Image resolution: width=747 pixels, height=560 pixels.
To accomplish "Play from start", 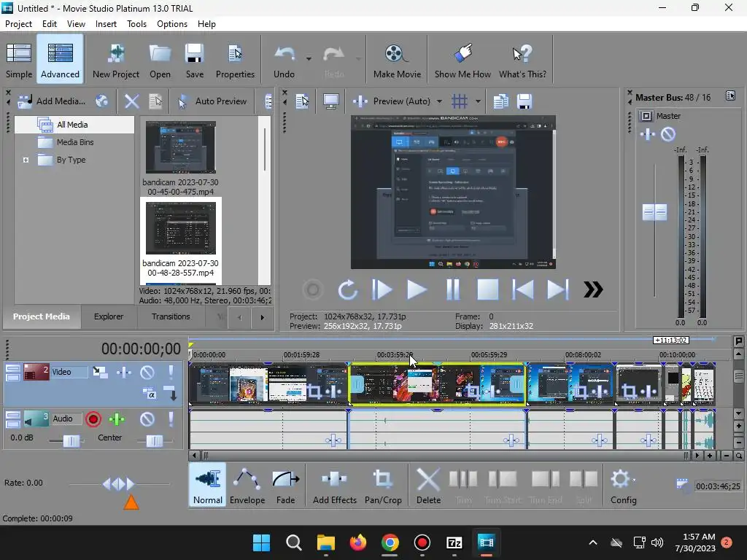I will pos(382,289).
